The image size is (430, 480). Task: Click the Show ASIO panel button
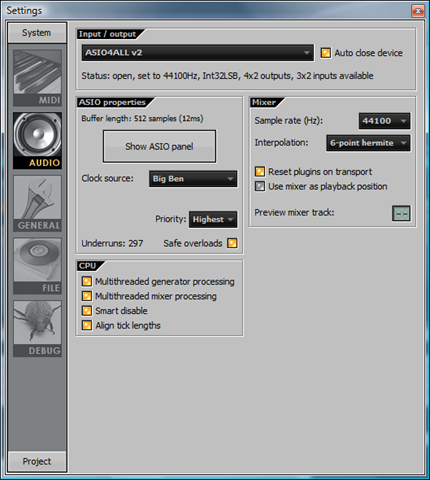click(159, 146)
